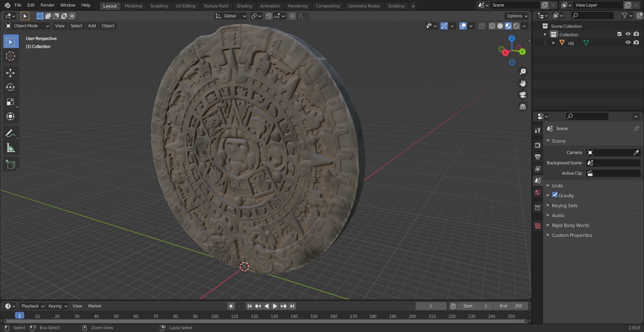
Task: Open the shading options dropdown arrow
Action: (x=524, y=26)
